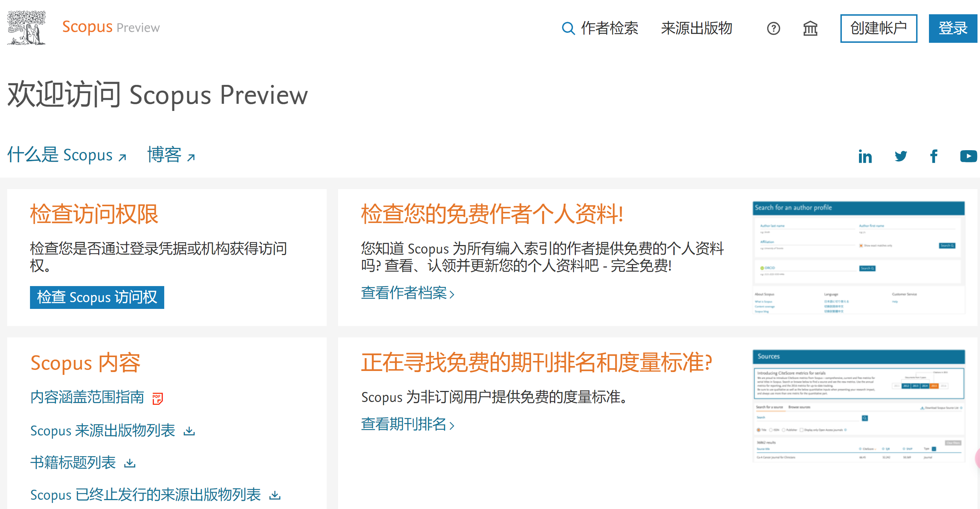Click the PDF icon next to 内容涵盖范围指南
Image resolution: width=980 pixels, height=509 pixels.
[157, 398]
